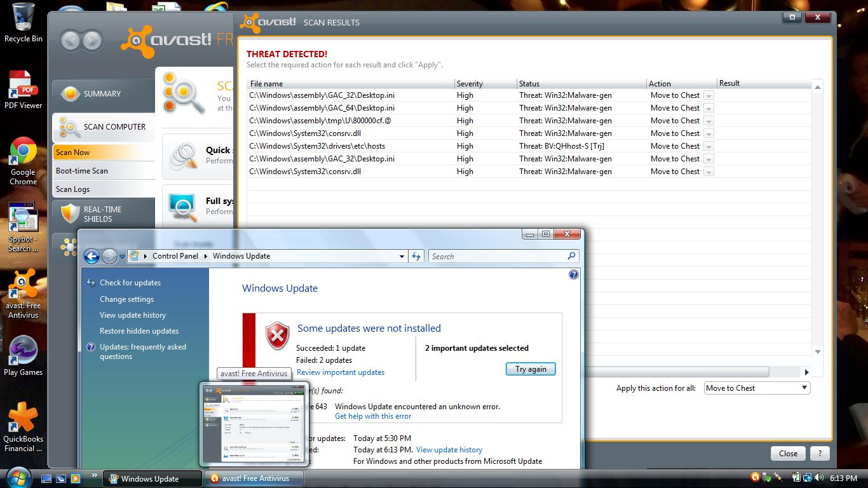
Task: Open Updates: frequently asked questions
Action: [x=143, y=351]
